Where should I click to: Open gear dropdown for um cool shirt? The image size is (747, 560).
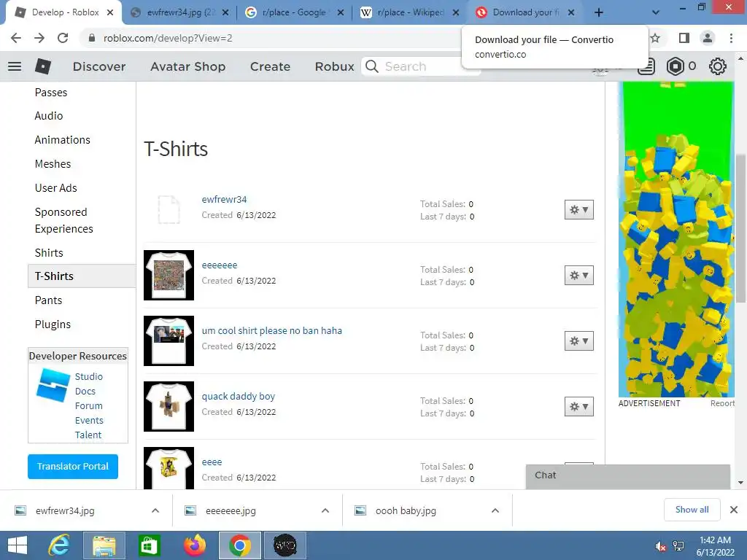click(578, 341)
